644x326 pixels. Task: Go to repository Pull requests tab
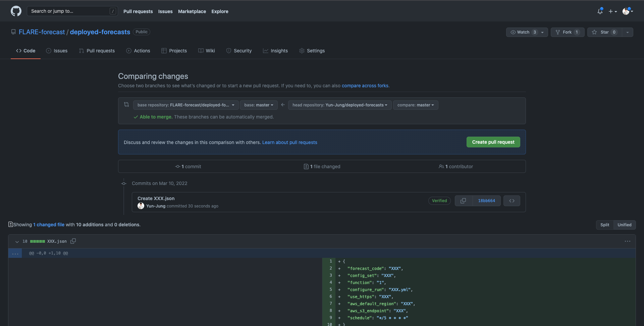(x=97, y=51)
